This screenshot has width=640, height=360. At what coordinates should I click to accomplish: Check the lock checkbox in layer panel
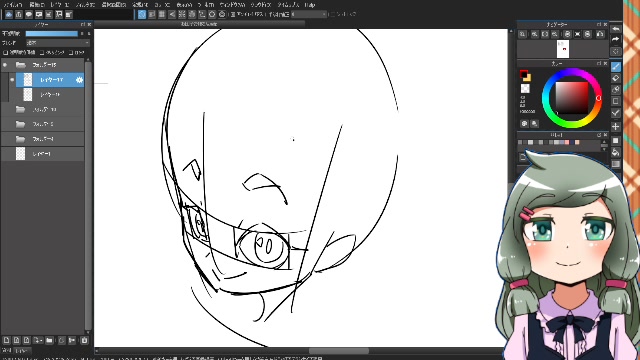[x=71, y=53]
